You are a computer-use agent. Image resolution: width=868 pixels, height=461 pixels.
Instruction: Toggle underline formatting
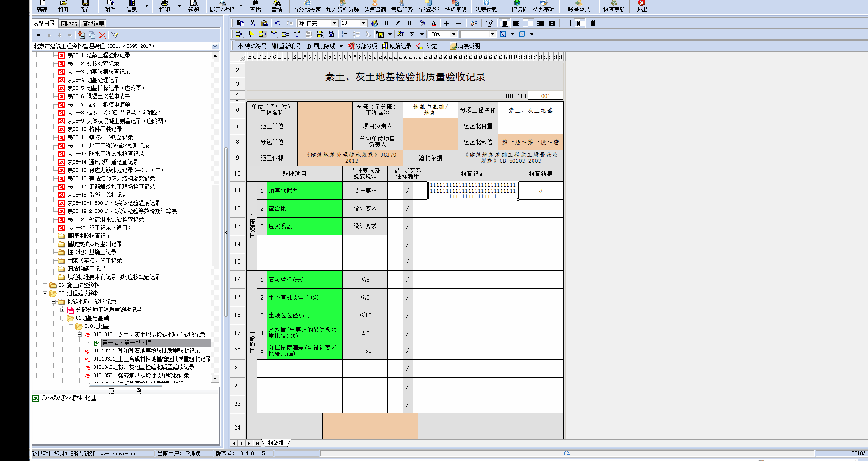click(x=409, y=23)
